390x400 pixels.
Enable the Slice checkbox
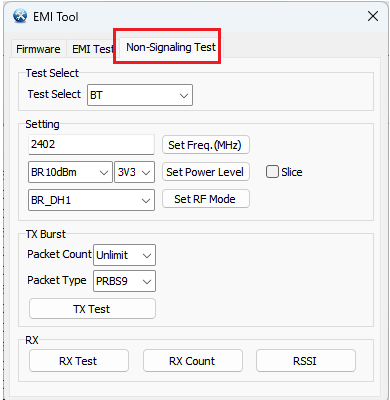click(272, 172)
